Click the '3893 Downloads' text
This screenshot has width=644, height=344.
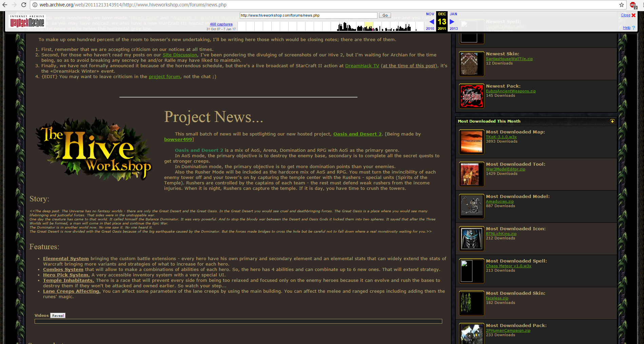tap(502, 141)
